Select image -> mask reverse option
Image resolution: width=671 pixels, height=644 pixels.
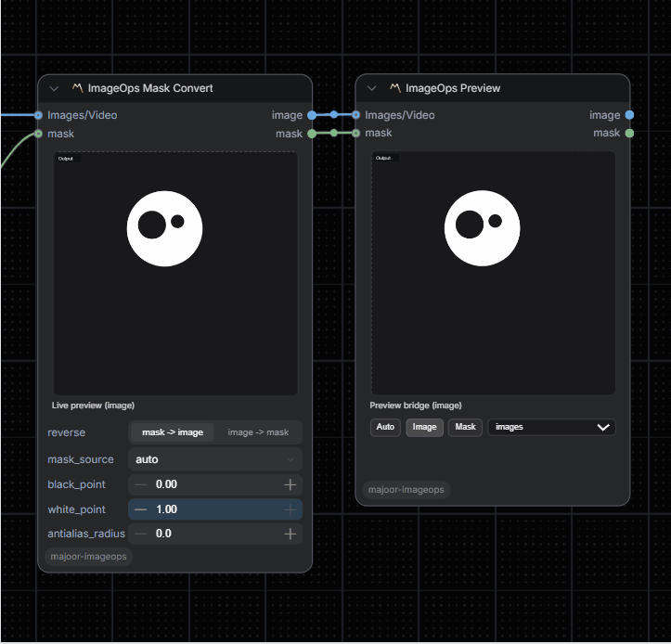point(258,432)
